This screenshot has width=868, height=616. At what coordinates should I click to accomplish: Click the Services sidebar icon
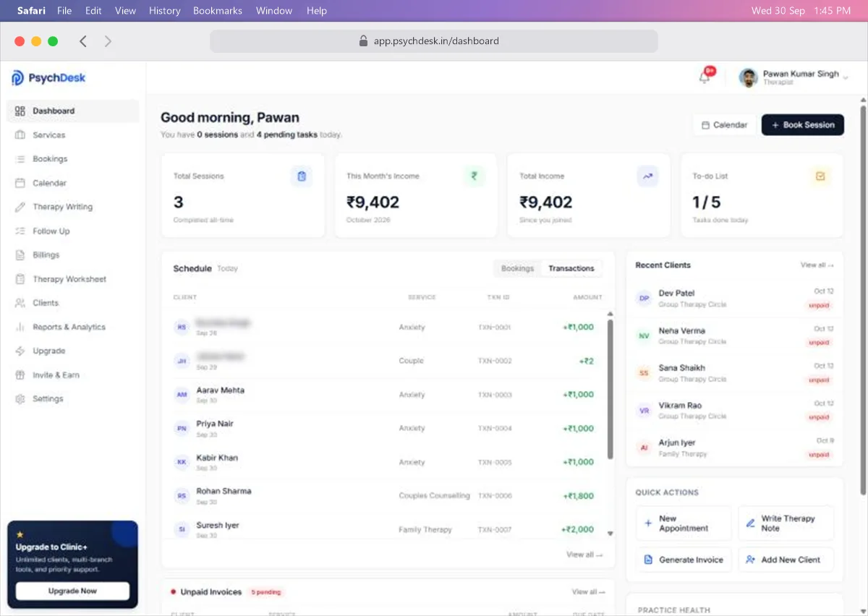(20, 135)
